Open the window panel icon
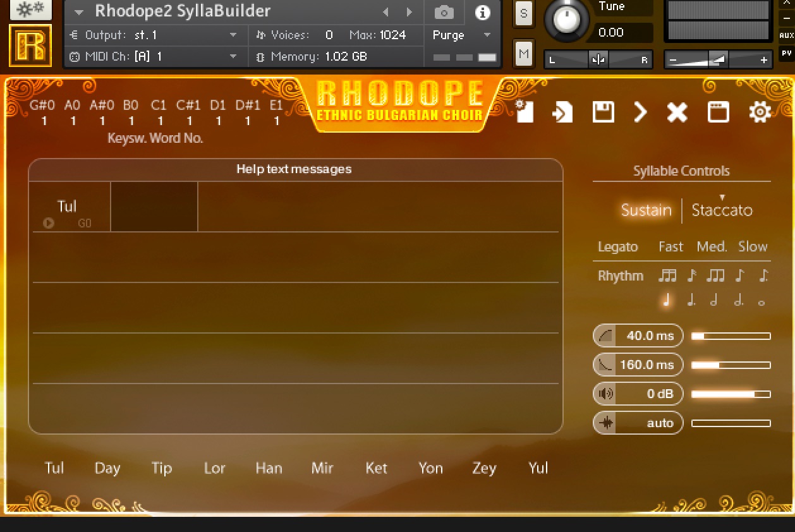 click(718, 112)
